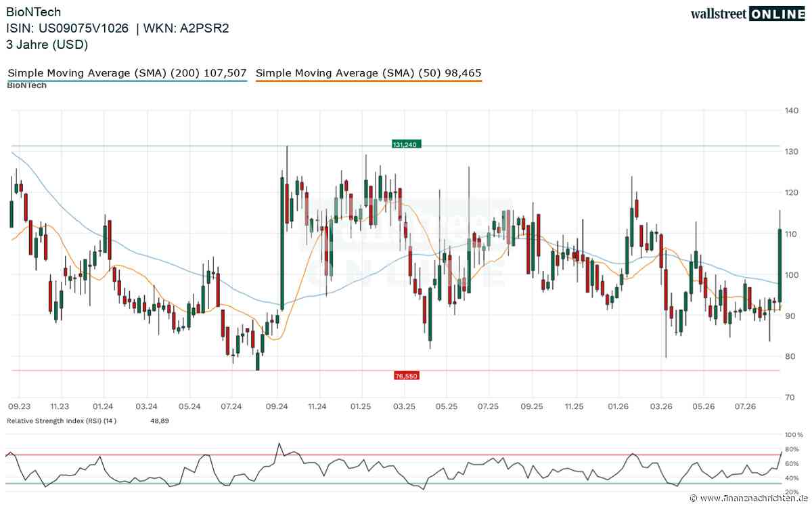Click the 03.24 date axis label
This screenshot has height=508, width=812.
pos(147,406)
